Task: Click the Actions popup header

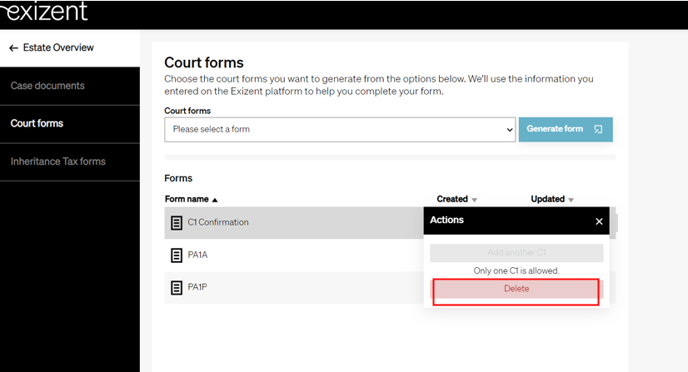Action: 516,221
